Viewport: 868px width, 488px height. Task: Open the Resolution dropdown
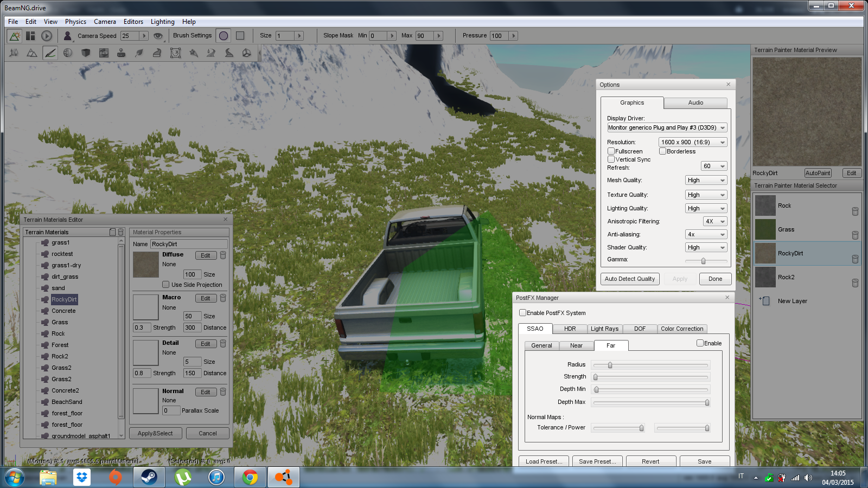coord(693,142)
